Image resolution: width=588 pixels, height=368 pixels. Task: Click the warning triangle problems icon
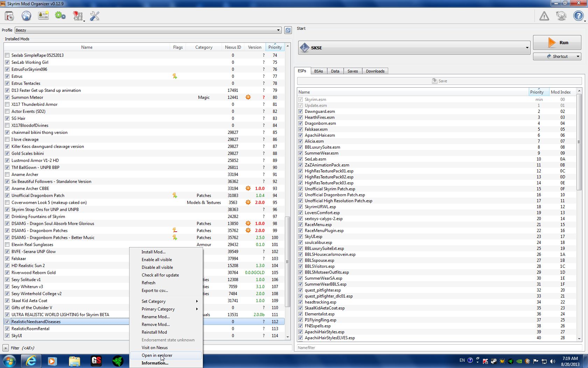coord(544,16)
